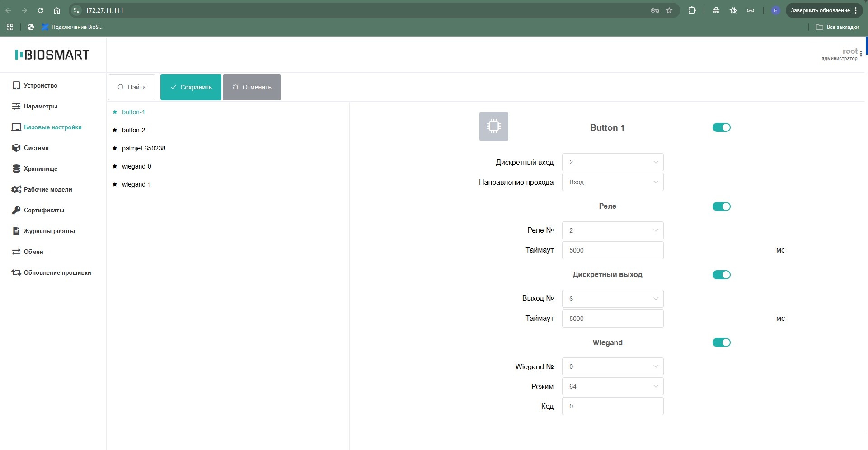Open the Направление прохода dropdown
Screen dimensions: 868x450
(x=613, y=182)
